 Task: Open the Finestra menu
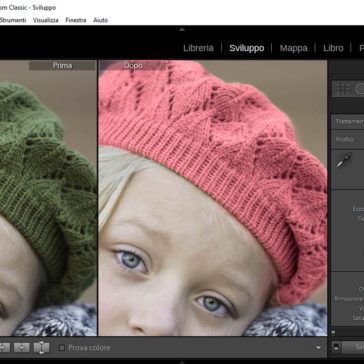pos(76,20)
